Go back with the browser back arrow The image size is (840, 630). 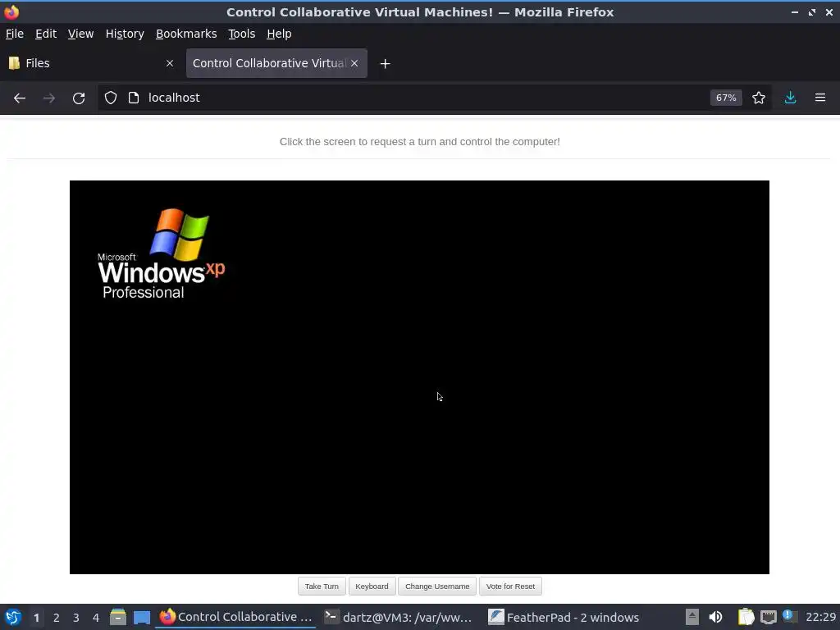pyautogui.click(x=20, y=98)
